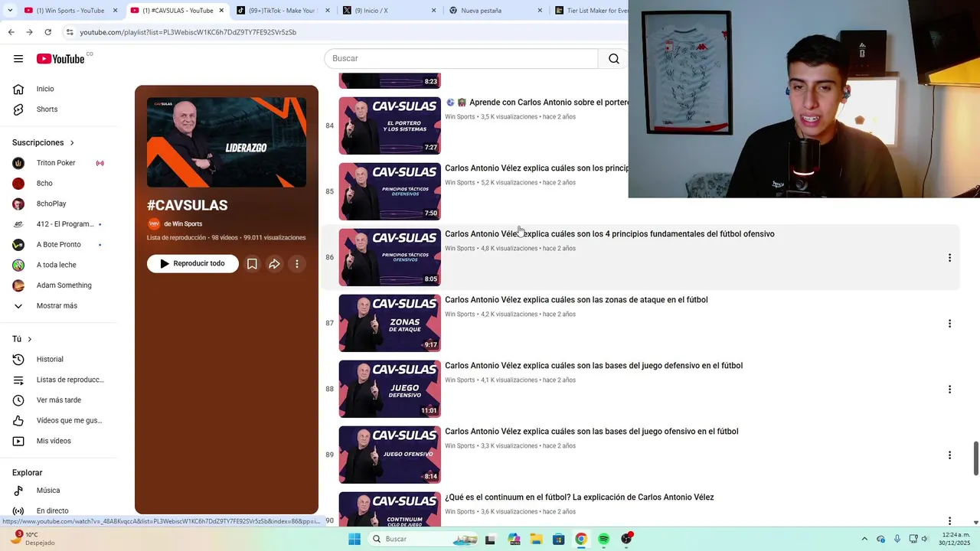The width and height of the screenshot is (980, 551).
Task: Open options menu for zonas de ataque video
Action: pyautogui.click(x=949, y=324)
